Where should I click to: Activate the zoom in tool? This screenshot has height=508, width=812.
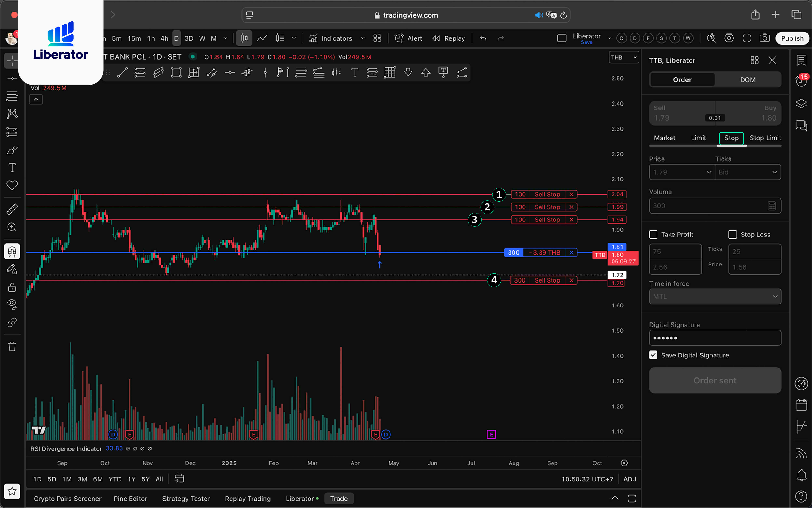tap(12, 227)
